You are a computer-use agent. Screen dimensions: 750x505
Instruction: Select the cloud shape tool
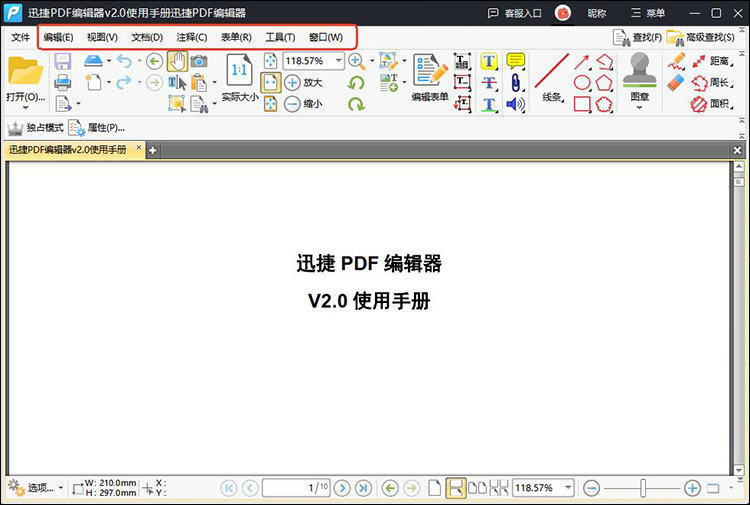pyautogui.click(x=604, y=104)
